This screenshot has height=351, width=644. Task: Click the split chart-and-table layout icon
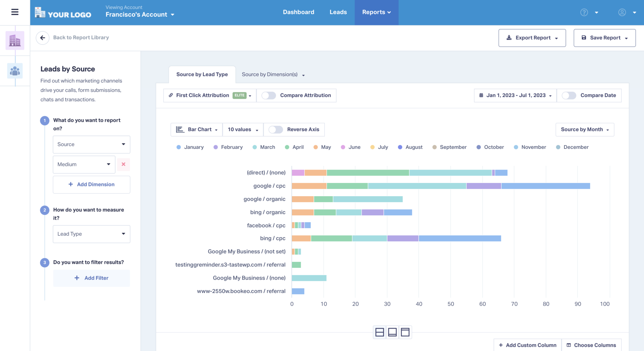380,332
